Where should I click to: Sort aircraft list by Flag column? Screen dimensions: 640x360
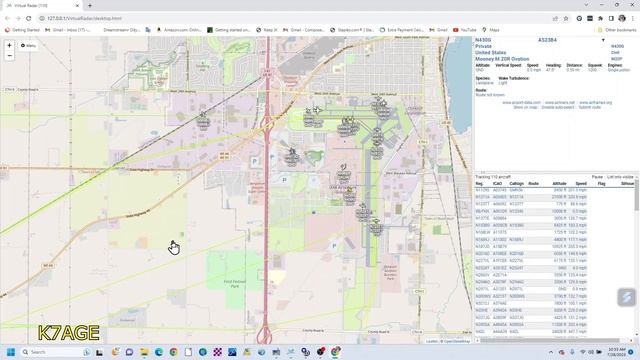(x=601, y=184)
